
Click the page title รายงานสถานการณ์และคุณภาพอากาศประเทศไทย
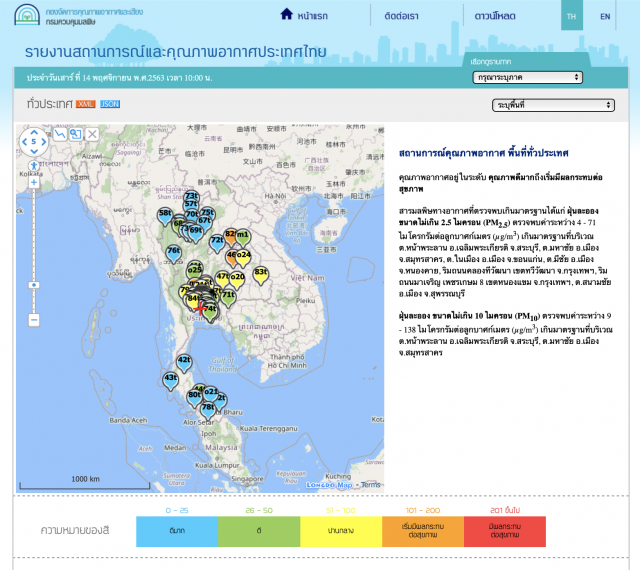click(x=176, y=52)
